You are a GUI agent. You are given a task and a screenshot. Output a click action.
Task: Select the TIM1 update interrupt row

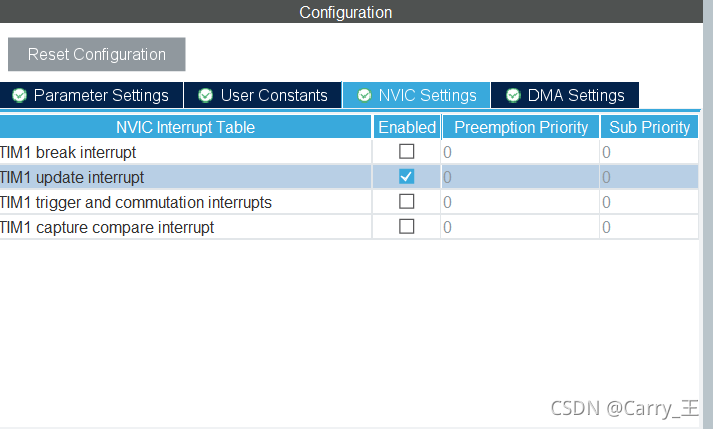tap(349, 177)
